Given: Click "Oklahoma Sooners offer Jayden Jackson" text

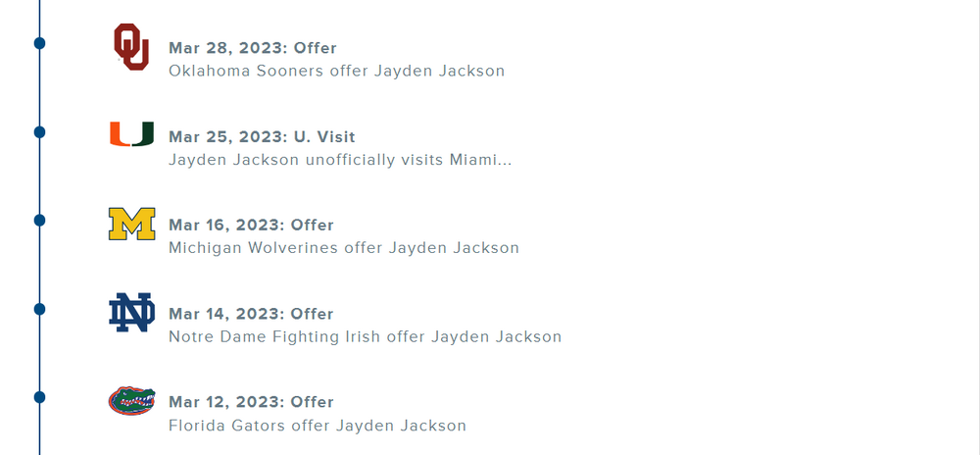Looking at the screenshot, I should click(x=336, y=71).
